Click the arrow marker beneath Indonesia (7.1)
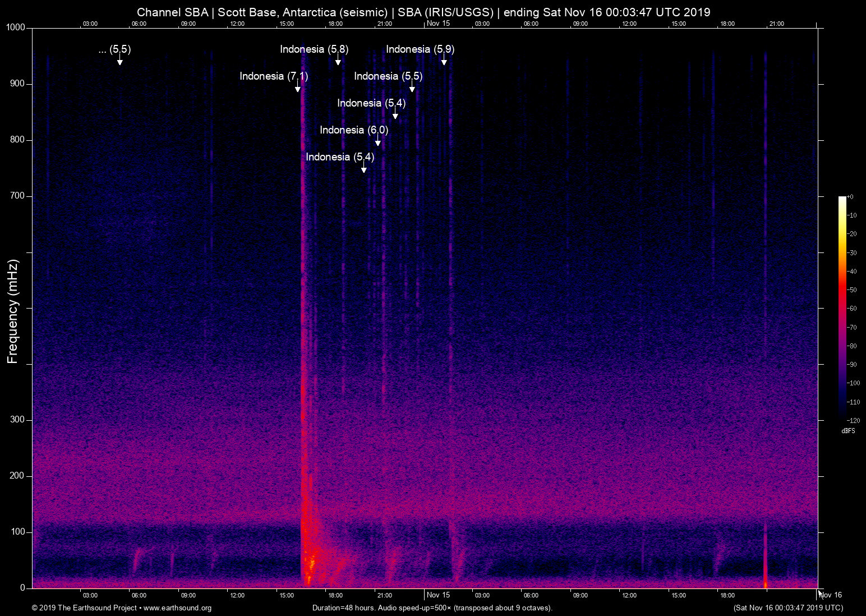The image size is (866, 616). click(x=298, y=88)
